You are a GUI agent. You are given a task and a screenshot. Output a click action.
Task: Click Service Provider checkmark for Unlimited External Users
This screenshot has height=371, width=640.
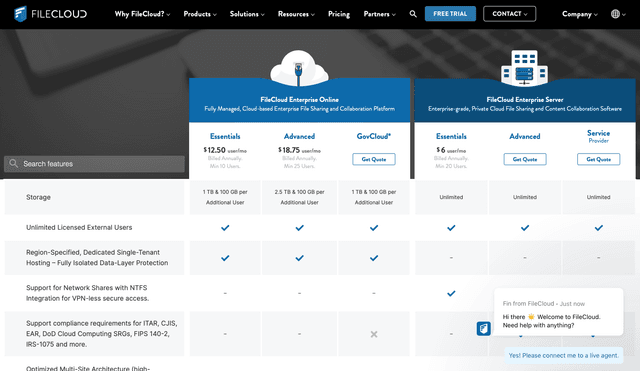click(x=598, y=228)
